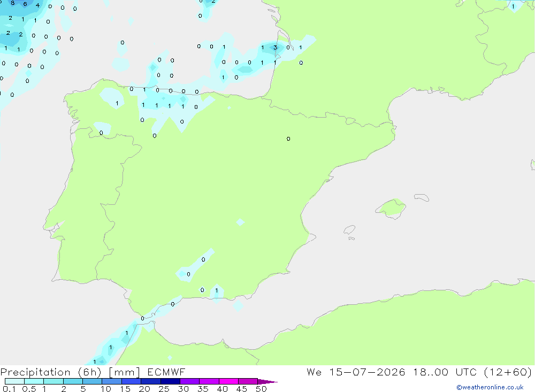This screenshot has height=392, width=535.
Task: Click the 5–10 mm legend color swatch
Action: (x=92, y=381)
